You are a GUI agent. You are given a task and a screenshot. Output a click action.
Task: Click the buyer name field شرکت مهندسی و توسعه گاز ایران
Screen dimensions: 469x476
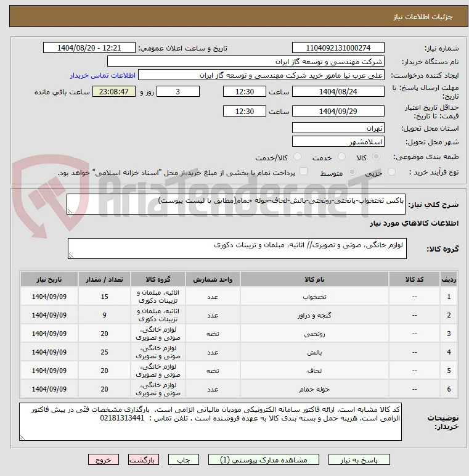coord(246,62)
